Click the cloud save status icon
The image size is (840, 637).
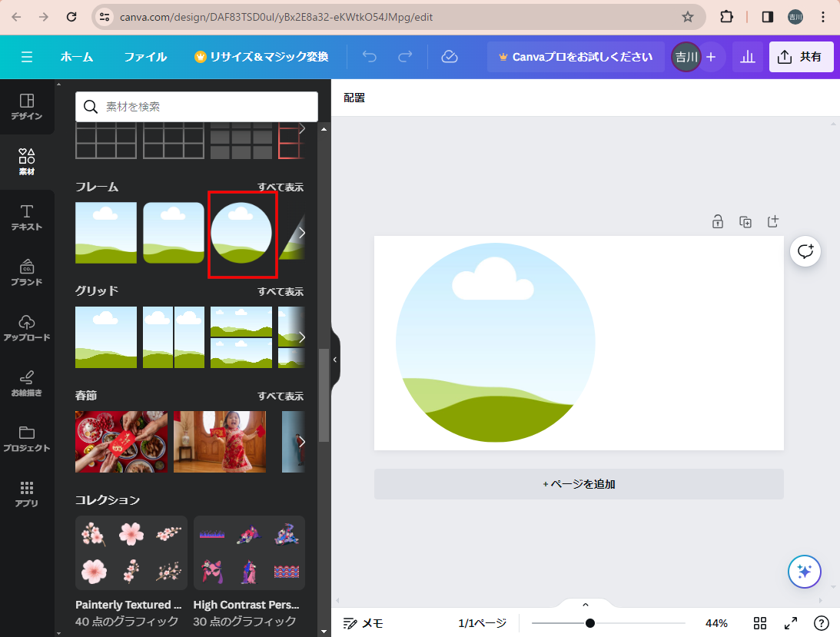coord(450,57)
